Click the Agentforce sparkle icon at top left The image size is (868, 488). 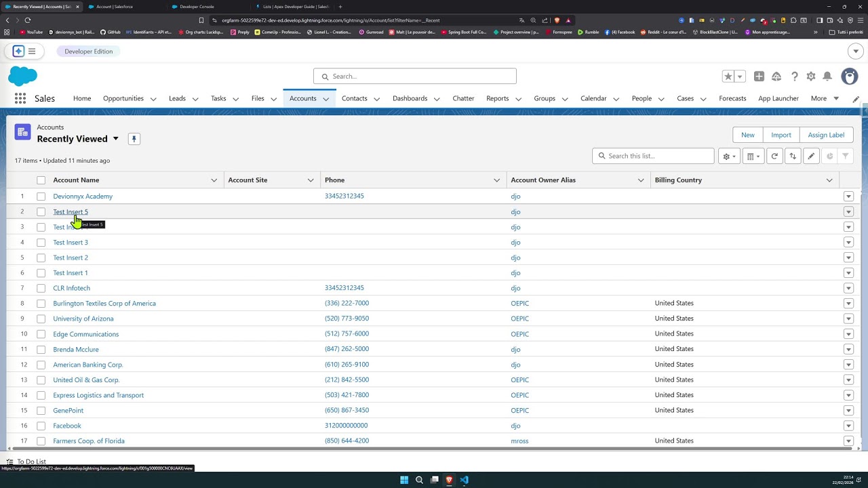18,52
